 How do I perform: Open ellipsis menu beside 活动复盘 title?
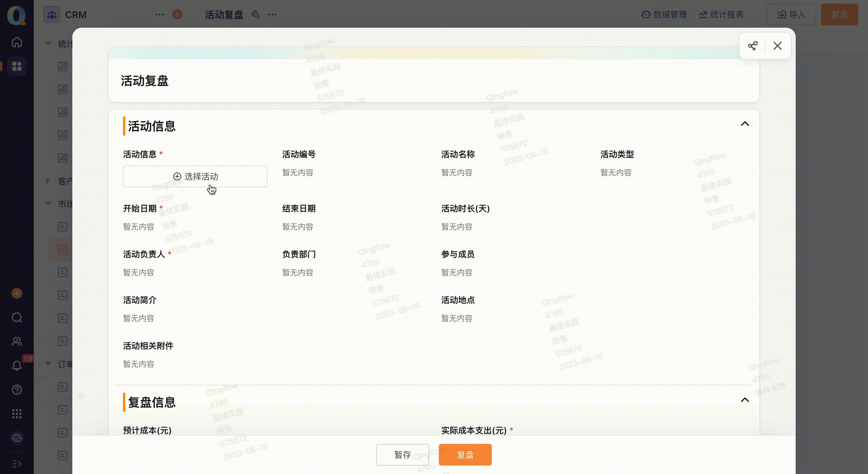[272, 14]
